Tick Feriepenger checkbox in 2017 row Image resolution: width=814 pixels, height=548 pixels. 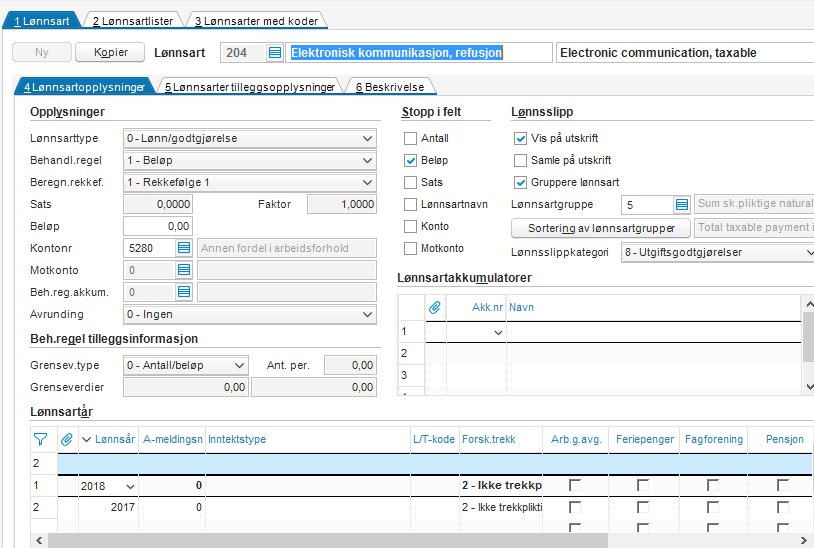click(643, 507)
